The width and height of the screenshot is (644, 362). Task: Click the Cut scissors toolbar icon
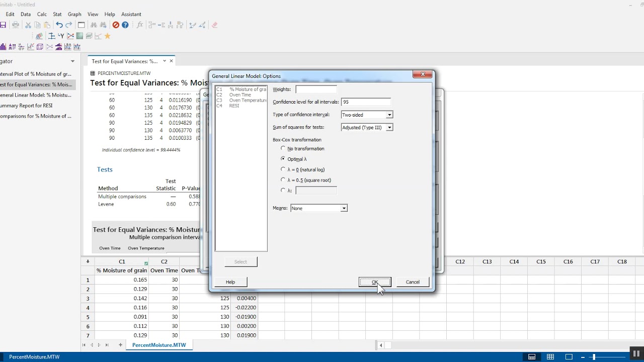pos(28,25)
